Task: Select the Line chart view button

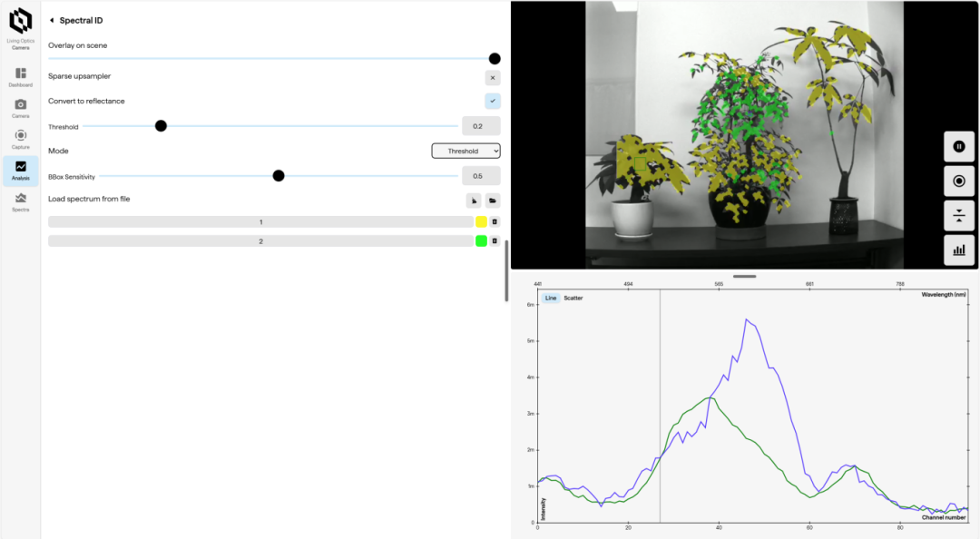Action: pyautogui.click(x=550, y=298)
